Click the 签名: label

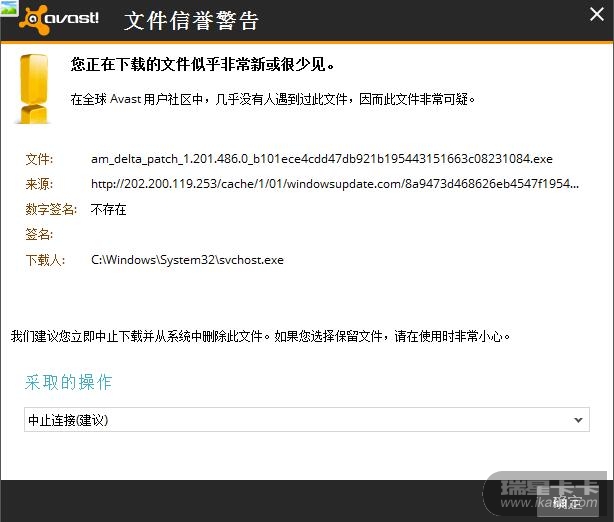pos(39,235)
